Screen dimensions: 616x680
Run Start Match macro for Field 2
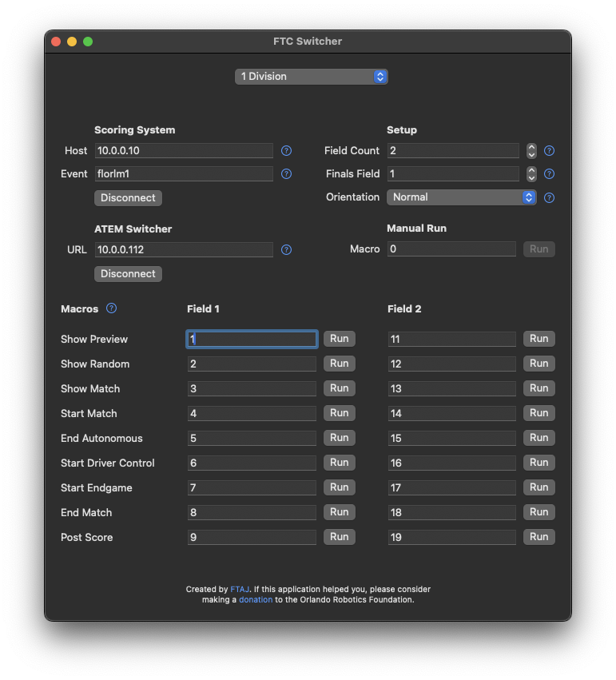click(539, 413)
